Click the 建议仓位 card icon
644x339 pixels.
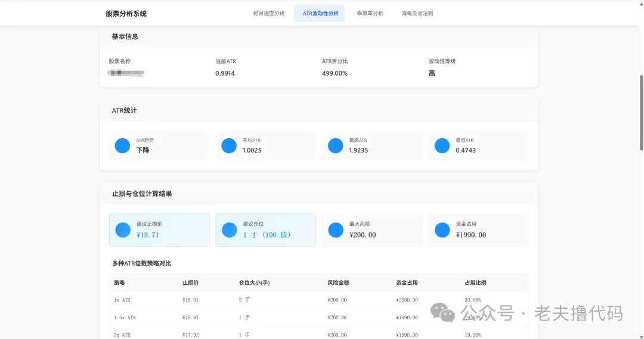[229, 230]
